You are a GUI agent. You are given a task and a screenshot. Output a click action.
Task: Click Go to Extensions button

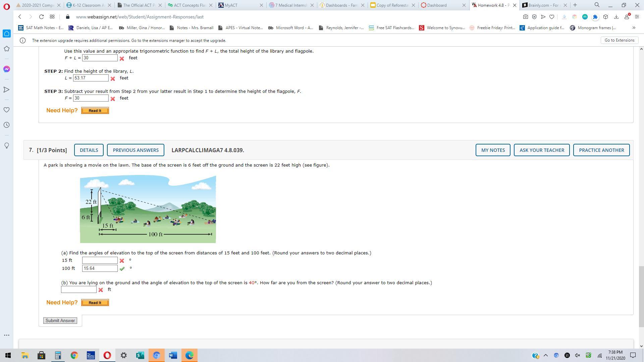click(619, 40)
